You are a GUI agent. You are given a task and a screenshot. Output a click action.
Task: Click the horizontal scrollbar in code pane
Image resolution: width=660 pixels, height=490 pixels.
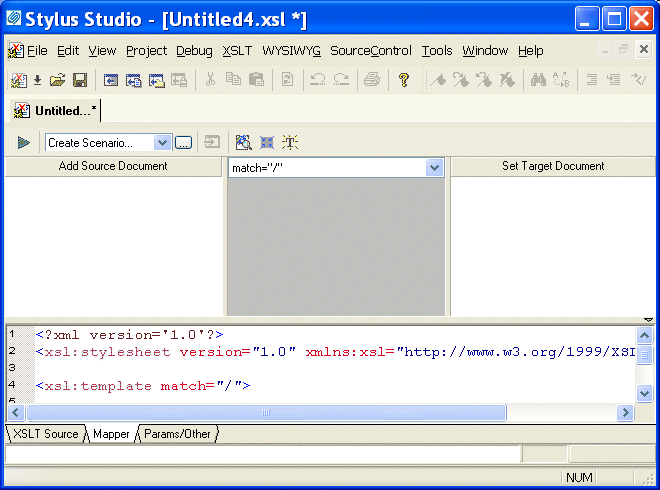pyautogui.click(x=265, y=412)
